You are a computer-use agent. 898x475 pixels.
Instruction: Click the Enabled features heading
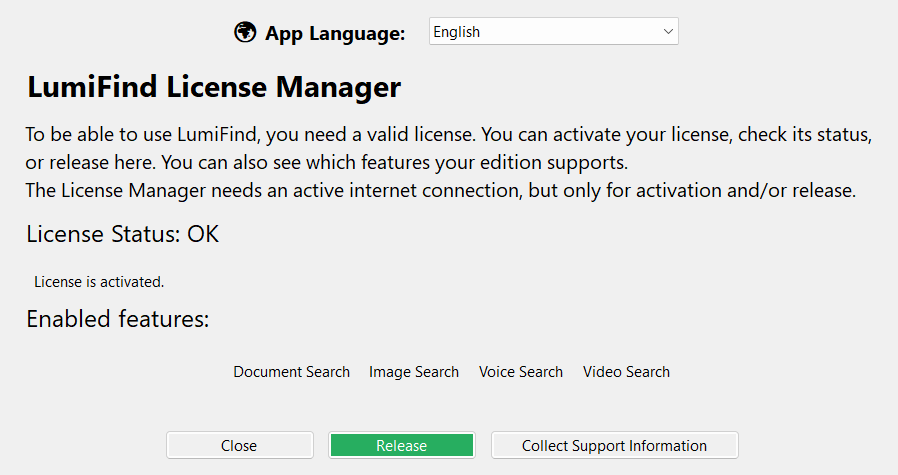point(118,319)
